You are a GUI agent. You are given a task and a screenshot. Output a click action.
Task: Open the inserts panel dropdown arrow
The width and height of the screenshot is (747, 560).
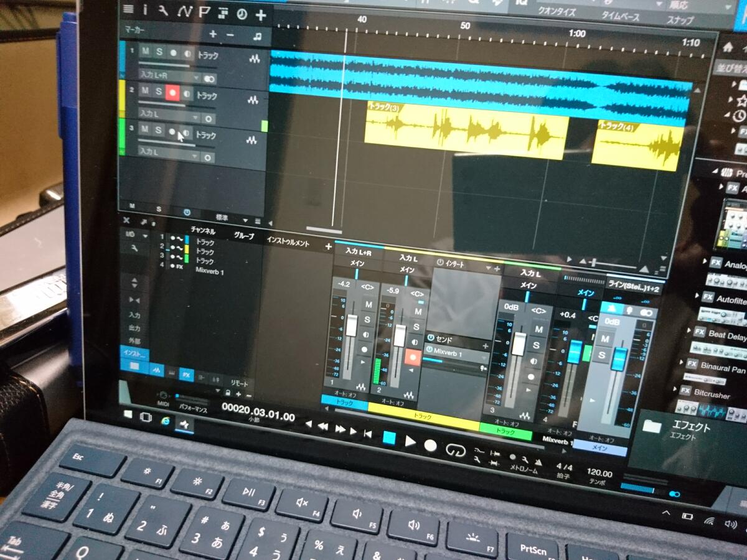pyautogui.click(x=489, y=267)
